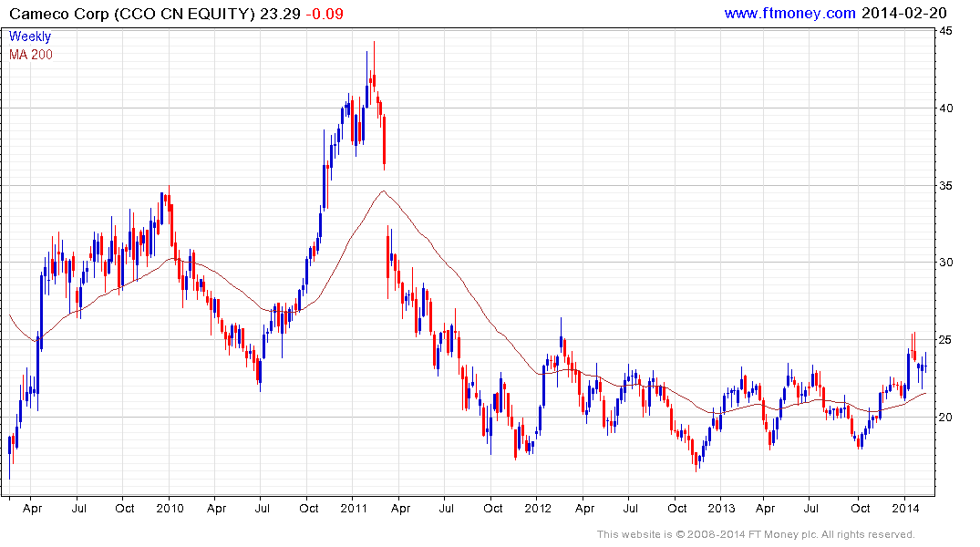This screenshot has width=980, height=547.
Task: Click the red -0.09 change value
Action: click(325, 14)
